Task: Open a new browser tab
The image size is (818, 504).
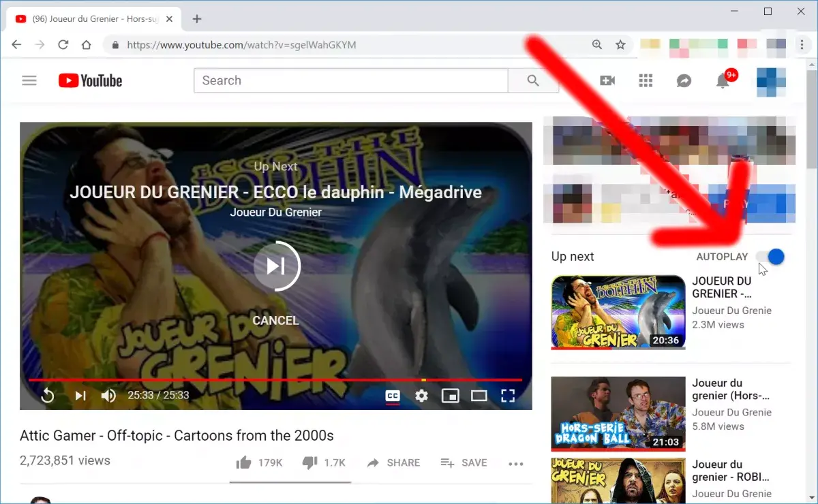Action: coord(197,19)
